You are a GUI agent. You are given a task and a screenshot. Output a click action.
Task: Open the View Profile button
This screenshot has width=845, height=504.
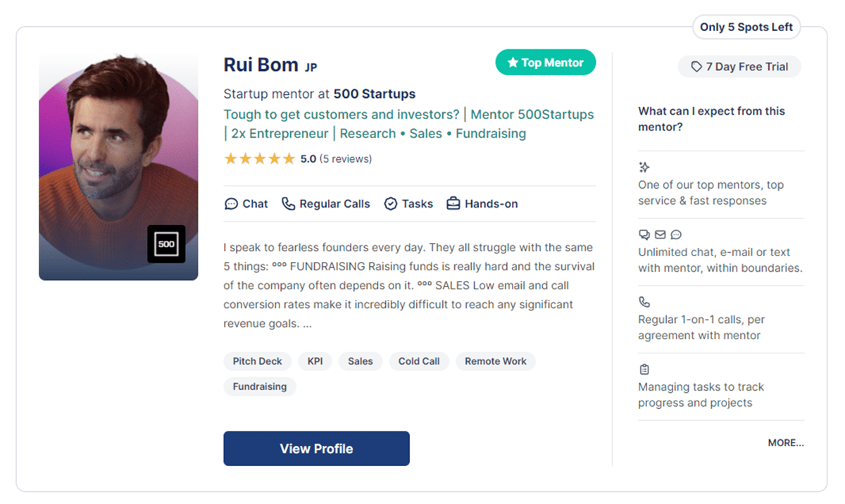pyautogui.click(x=316, y=448)
